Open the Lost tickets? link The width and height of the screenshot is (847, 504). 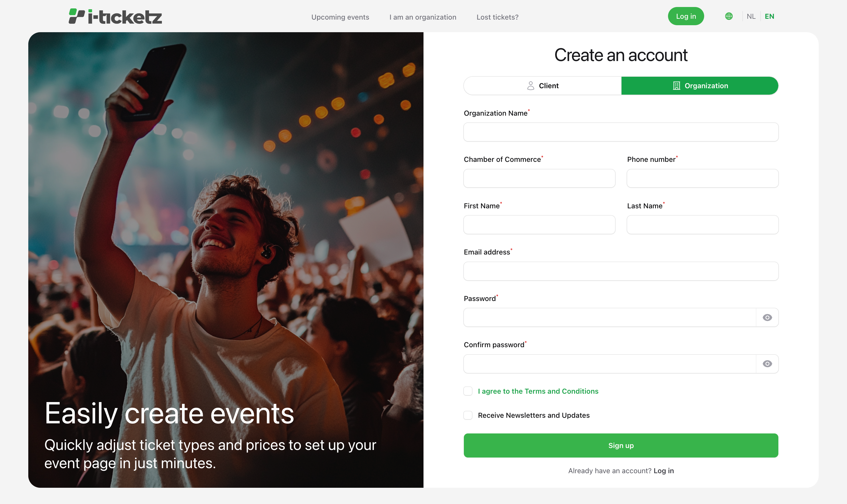(497, 17)
